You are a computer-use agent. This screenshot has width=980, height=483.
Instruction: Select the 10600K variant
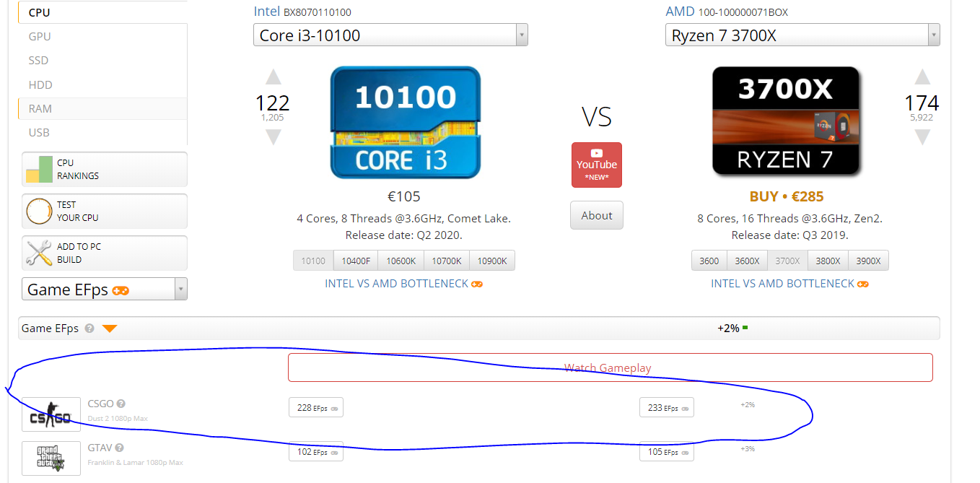tap(401, 261)
